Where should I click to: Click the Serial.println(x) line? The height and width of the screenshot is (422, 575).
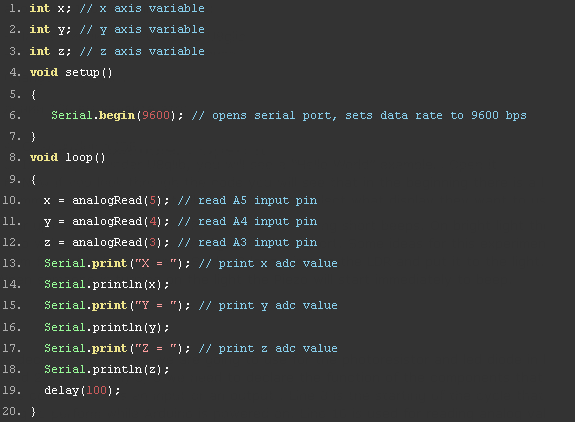pos(107,285)
